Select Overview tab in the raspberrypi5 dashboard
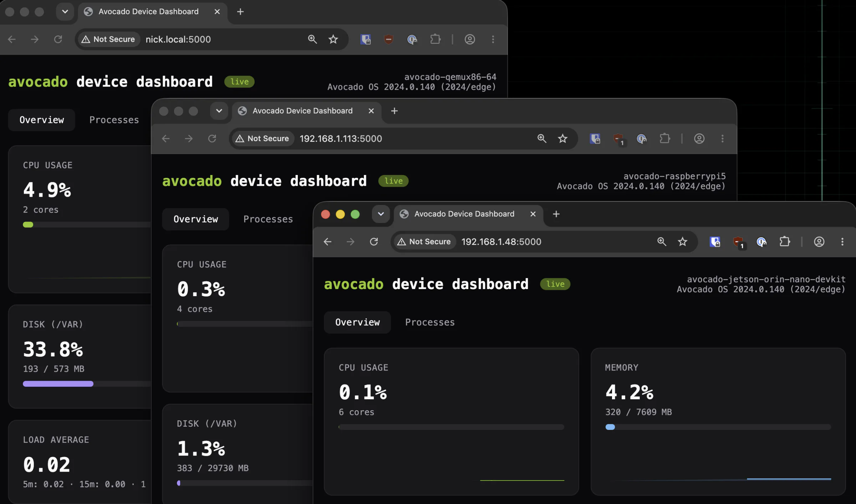The image size is (856, 504). tap(196, 219)
